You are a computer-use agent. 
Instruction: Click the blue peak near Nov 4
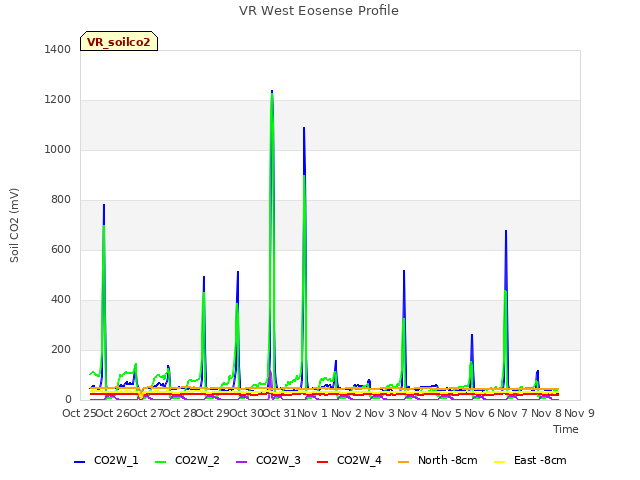pos(404,272)
